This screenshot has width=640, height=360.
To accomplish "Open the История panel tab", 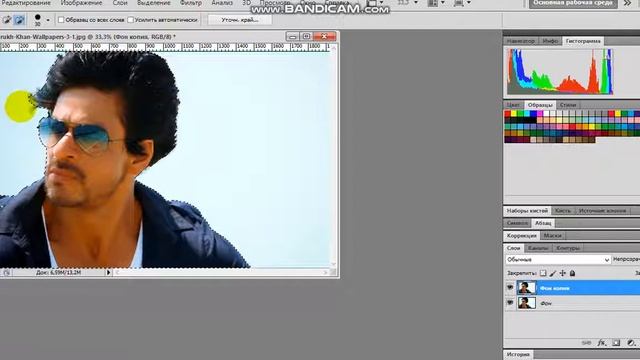I will [518, 354].
